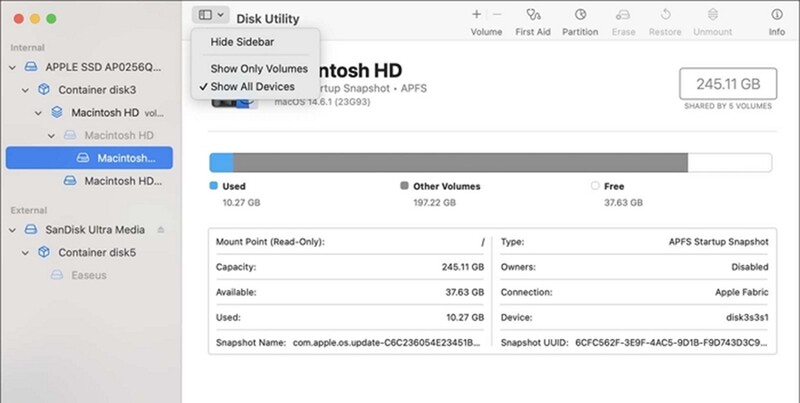Select Container disk5 in sidebar
Image resolution: width=800 pixels, height=403 pixels.
pyautogui.click(x=96, y=252)
